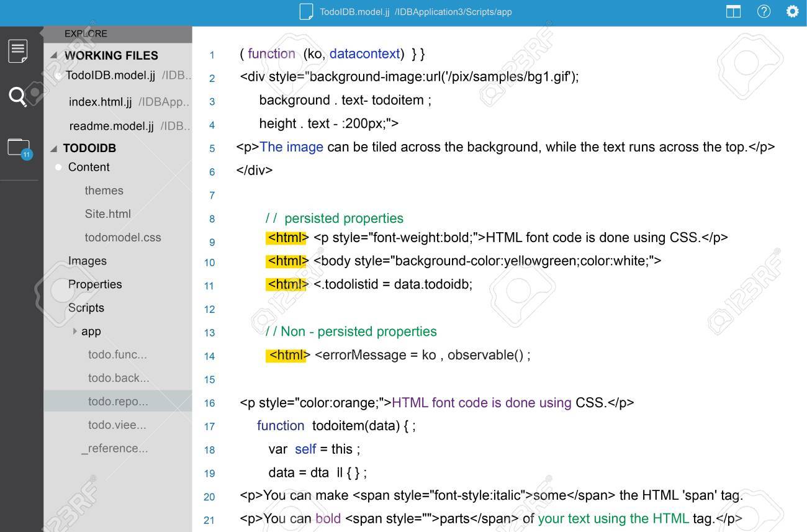Click highlighted <html> tag on line 11
Image resolution: width=807 pixels, height=532 pixels.
(287, 284)
